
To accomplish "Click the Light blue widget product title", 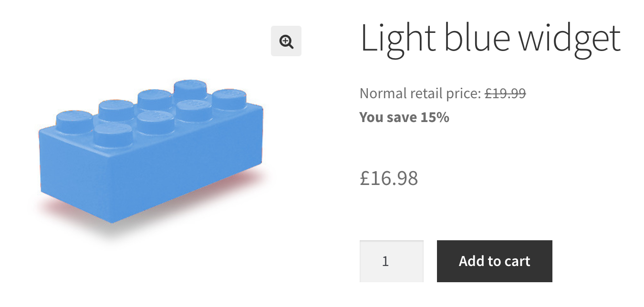I will [x=490, y=38].
